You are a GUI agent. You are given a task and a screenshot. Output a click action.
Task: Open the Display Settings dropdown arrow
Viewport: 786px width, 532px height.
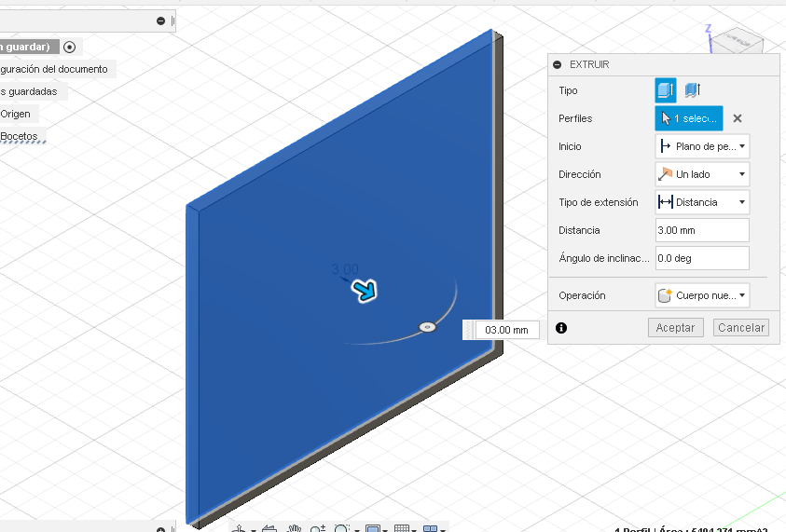[x=385, y=530]
